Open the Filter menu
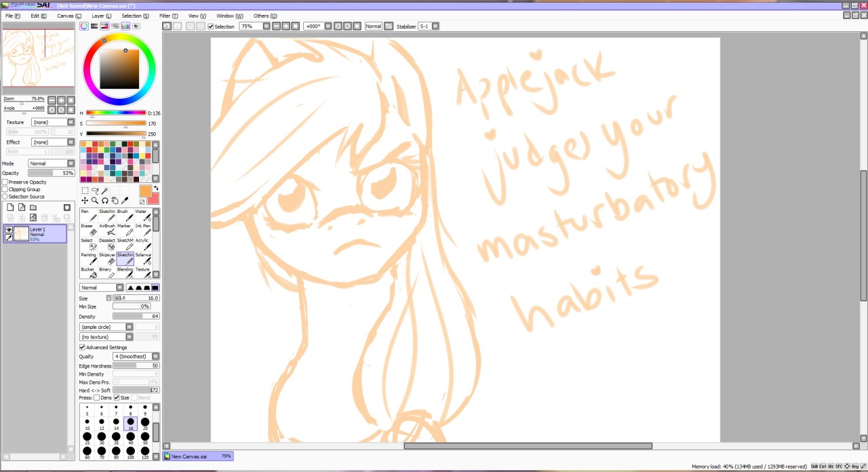 169,16
